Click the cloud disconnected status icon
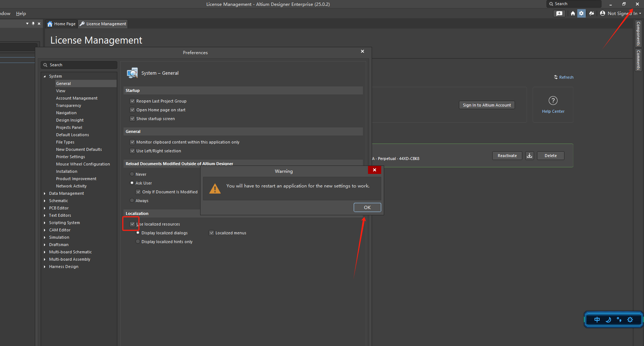Viewport: 644px width, 346px height. (x=592, y=14)
